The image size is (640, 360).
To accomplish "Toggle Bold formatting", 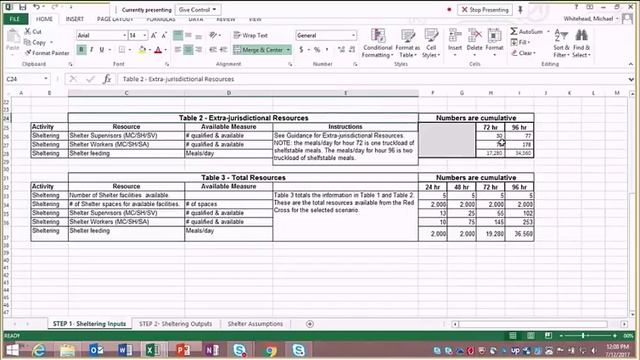I will coord(81,50).
